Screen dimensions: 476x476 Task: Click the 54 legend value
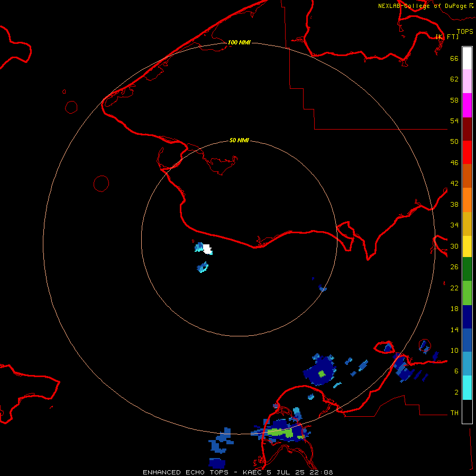454,121
